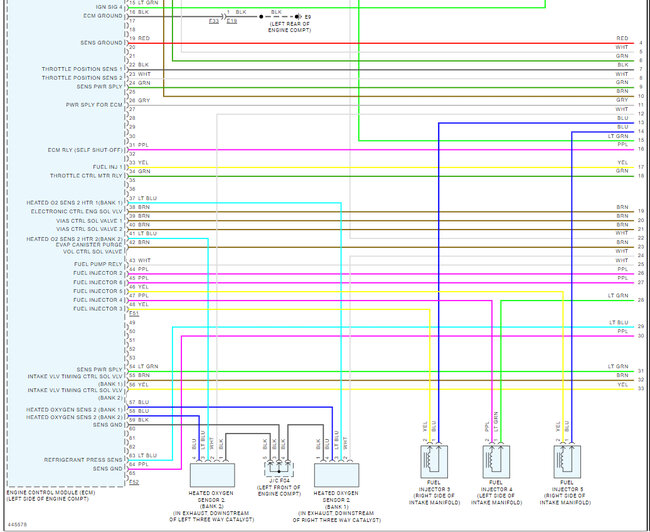Image resolution: width=650 pixels, height=532 pixels.
Task: Click SENS PWR SPLY label at pin 24 GRN
Action: tap(99, 87)
